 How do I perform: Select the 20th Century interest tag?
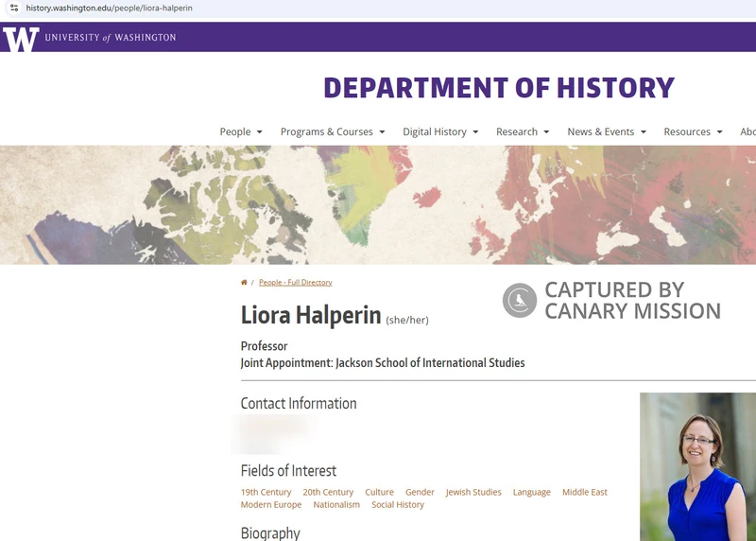click(328, 492)
